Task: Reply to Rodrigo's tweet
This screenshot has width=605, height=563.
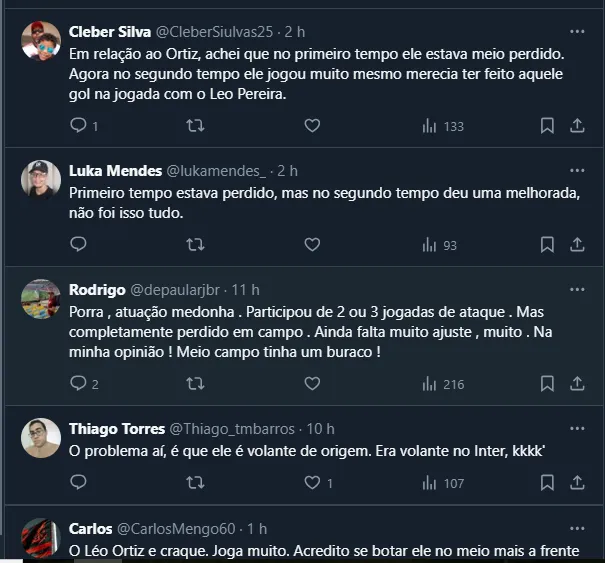Action: click(x=79, y=383)
